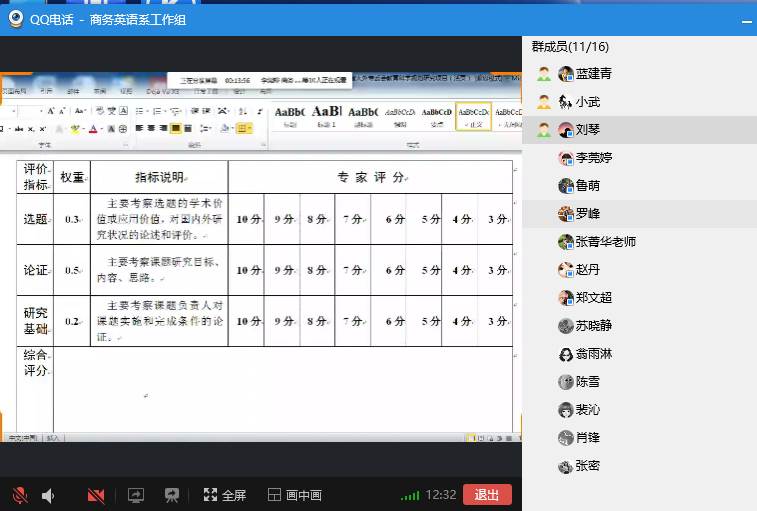Click the red font color A dropdown
The width and height of the screenshot is (757, 511).
[x=95, y=129]
